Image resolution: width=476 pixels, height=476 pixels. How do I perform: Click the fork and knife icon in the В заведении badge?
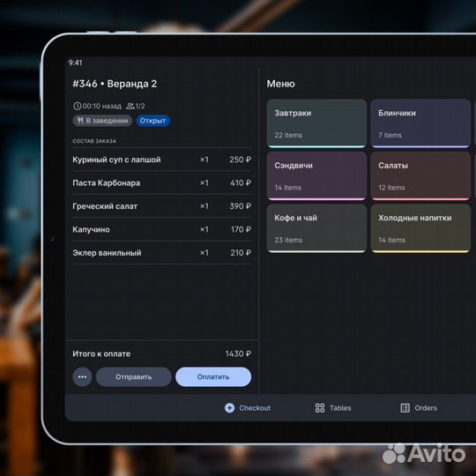click(80, 121)
